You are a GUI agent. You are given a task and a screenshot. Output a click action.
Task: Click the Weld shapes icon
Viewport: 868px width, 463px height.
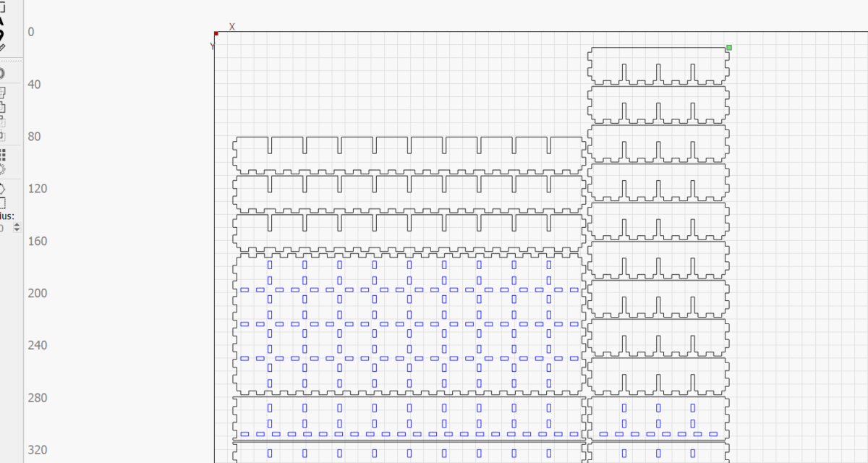(x=1, y=93)
